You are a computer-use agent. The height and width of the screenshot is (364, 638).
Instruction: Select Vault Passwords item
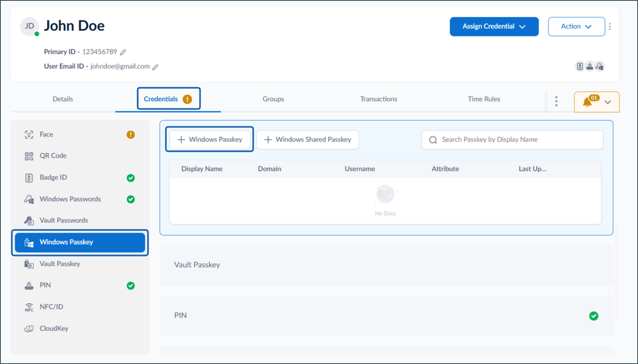point(80,221)
